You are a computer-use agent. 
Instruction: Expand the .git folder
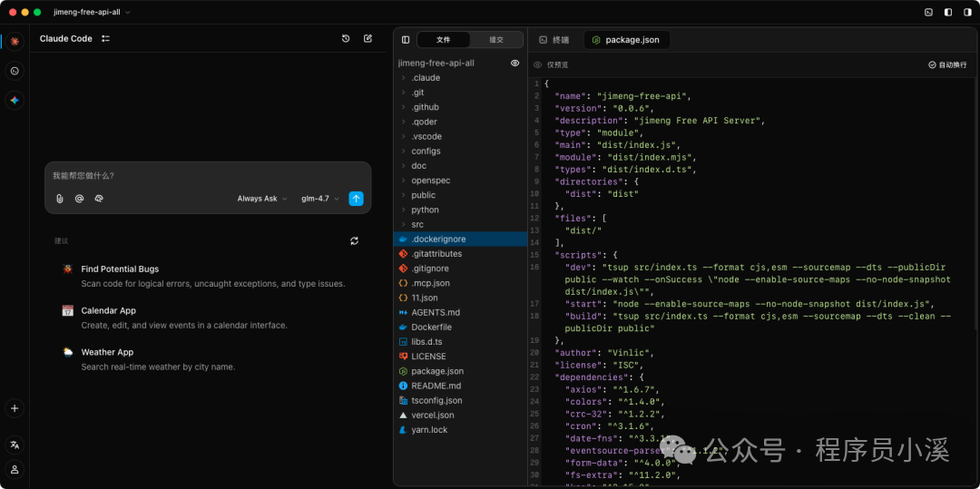(x=460, y=93)
